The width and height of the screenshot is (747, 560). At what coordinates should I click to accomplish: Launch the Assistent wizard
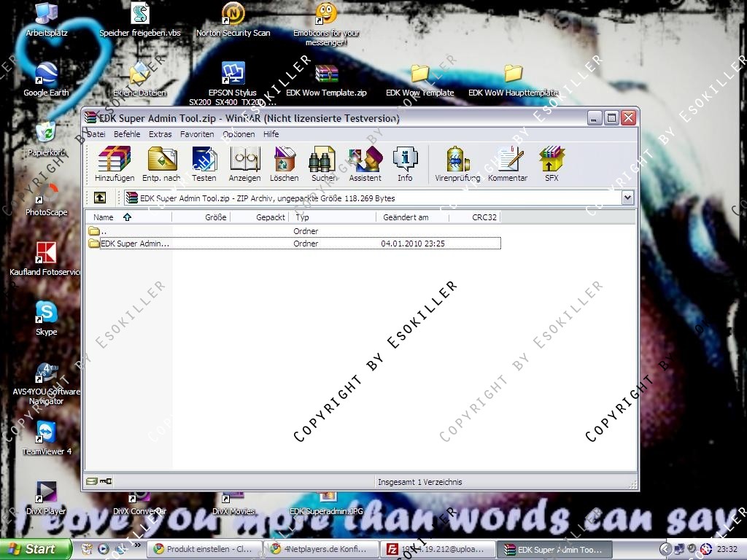[365, 164]
